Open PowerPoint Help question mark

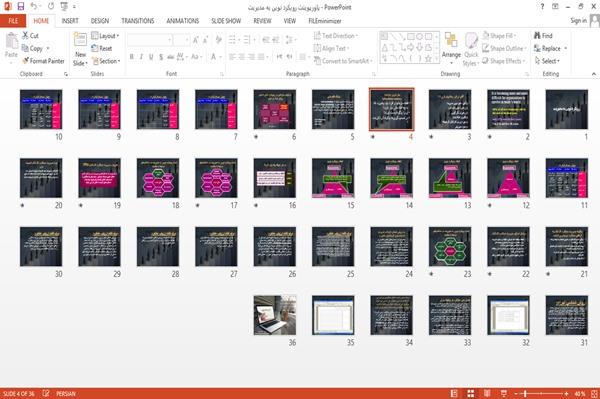click(542, 7)
